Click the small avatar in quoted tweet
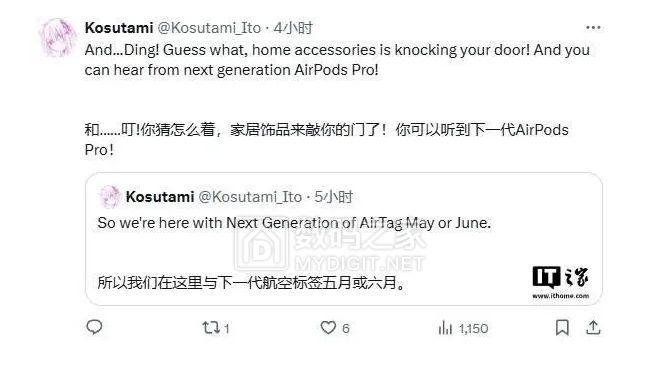This screenshot has width=663, height=365. pyautogui.click(x=109, y=197)
